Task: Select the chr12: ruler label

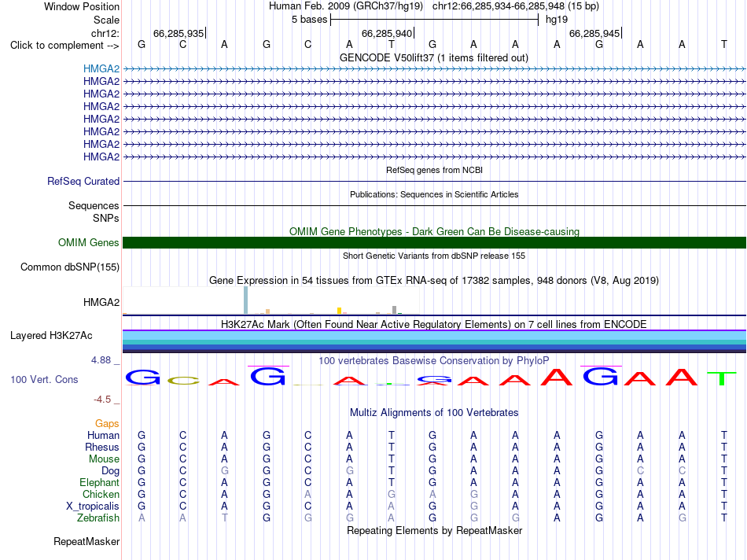Action: tap(105, 33)
